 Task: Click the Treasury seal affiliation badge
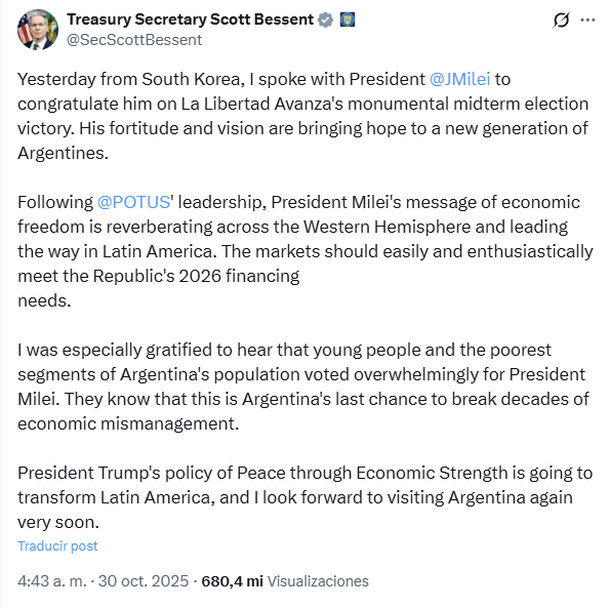pos(347,20)
